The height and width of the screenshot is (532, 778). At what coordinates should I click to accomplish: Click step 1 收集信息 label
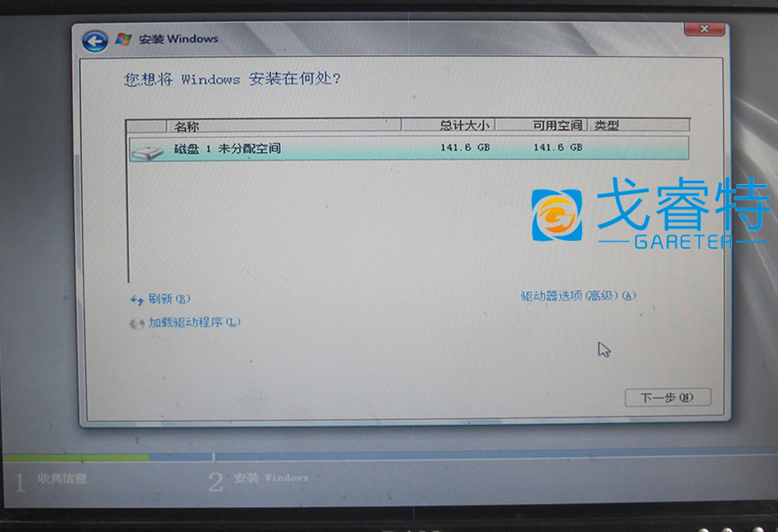61,479
